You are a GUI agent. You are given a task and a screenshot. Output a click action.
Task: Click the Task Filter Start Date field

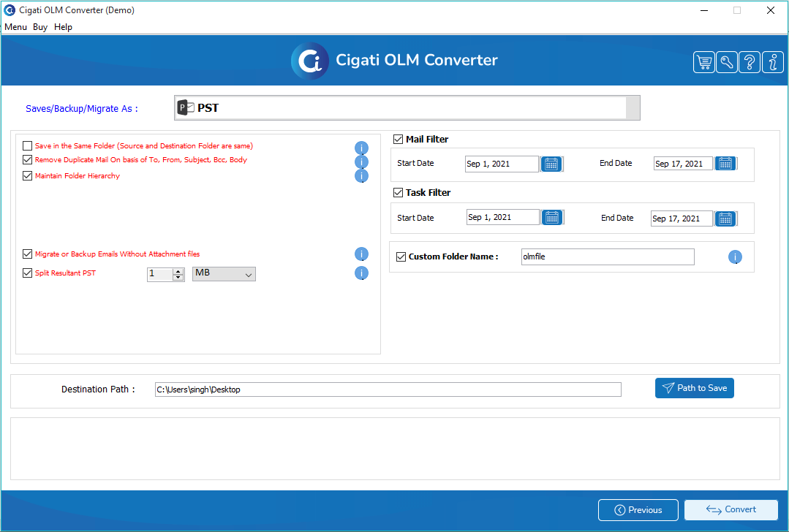(502, 217)
